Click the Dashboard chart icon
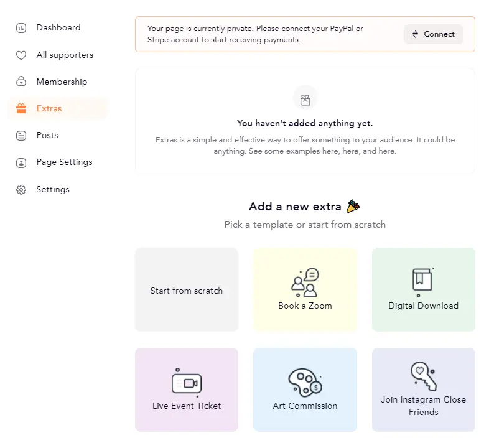Image resolution: width=494 pixels, height=448 pixels. 21,28
